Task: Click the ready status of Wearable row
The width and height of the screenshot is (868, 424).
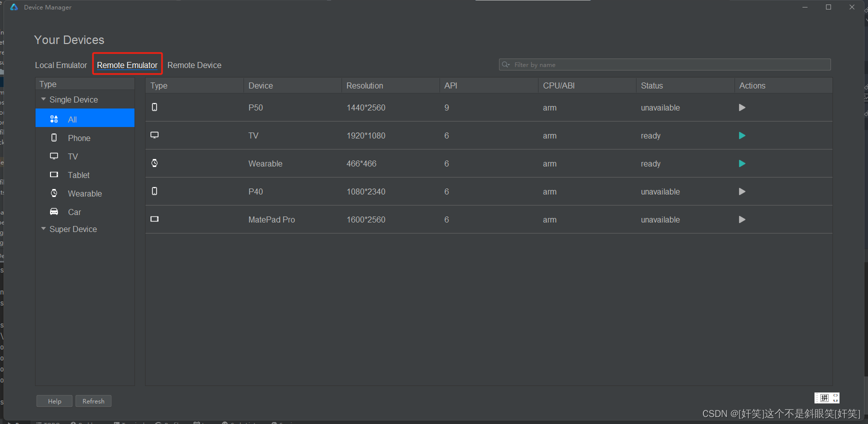Action: pyautogui.click(x=650, y=163)
